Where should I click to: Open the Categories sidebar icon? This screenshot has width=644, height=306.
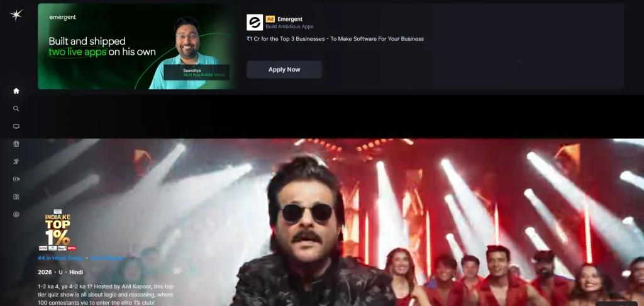point(16,196)
